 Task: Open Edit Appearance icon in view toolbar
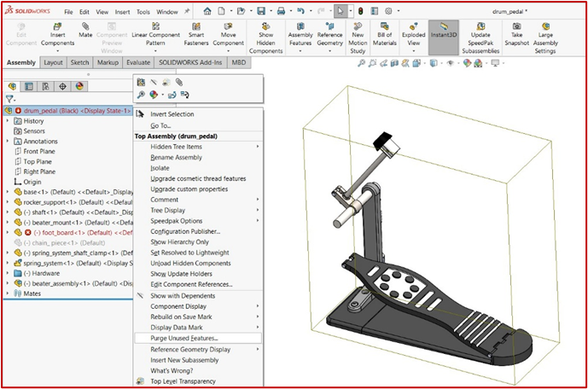coord(467,63)
